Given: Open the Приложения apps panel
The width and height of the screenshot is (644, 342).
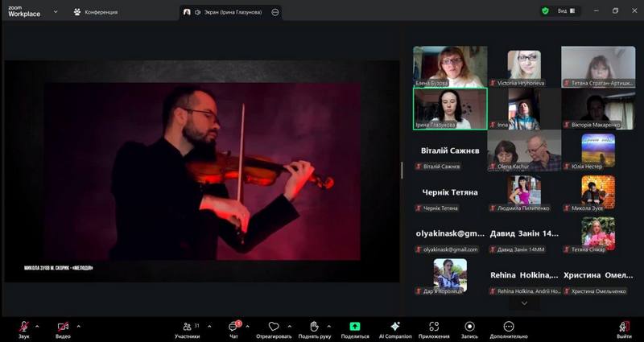Looking at the screenshot, I should (x=433, y=328).
